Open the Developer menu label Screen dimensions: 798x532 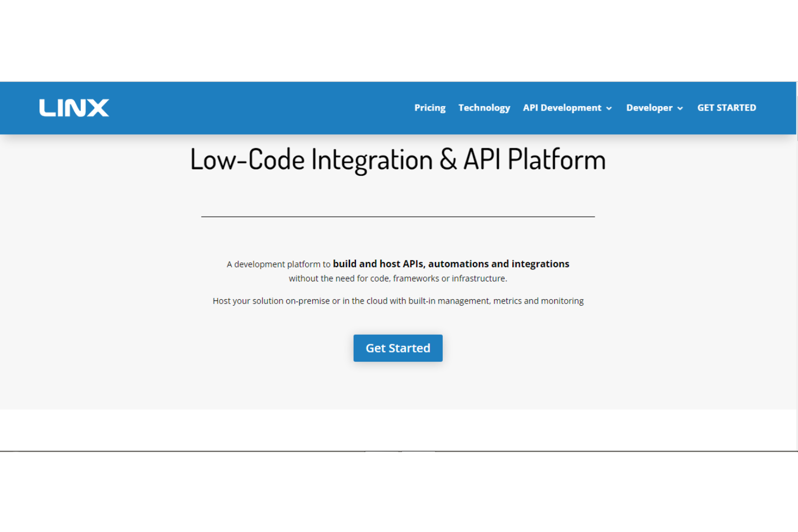(649, 108)
